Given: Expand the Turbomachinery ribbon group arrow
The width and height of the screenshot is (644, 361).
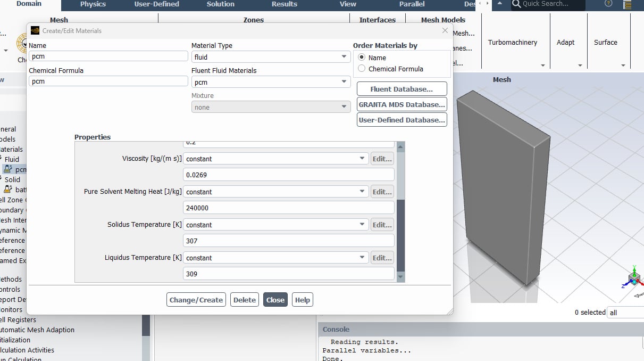Looking at the screenshot, I should pos(542,65).
